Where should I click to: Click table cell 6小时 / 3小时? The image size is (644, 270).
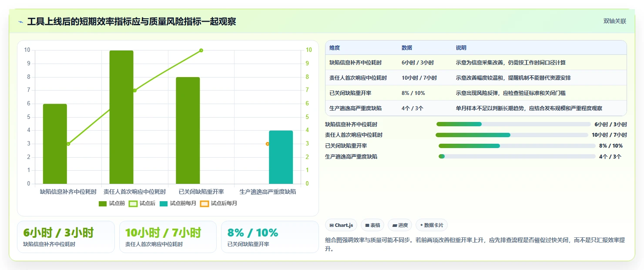[418, 63]
